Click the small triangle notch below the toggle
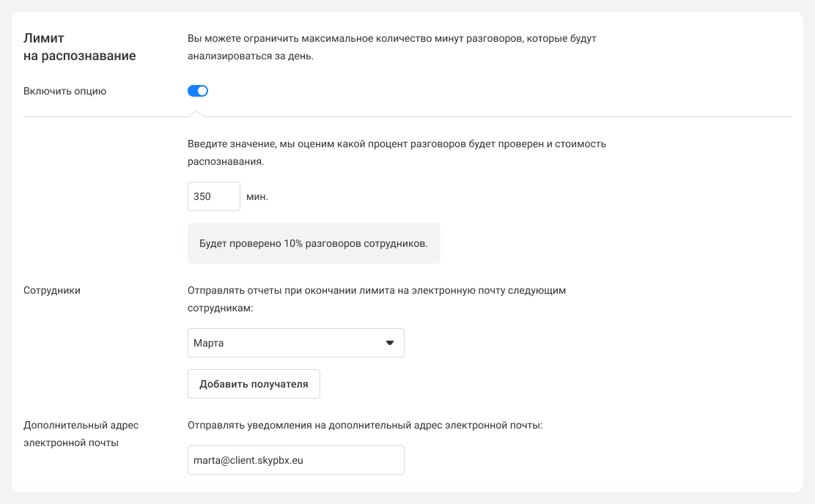 [196, 114]
